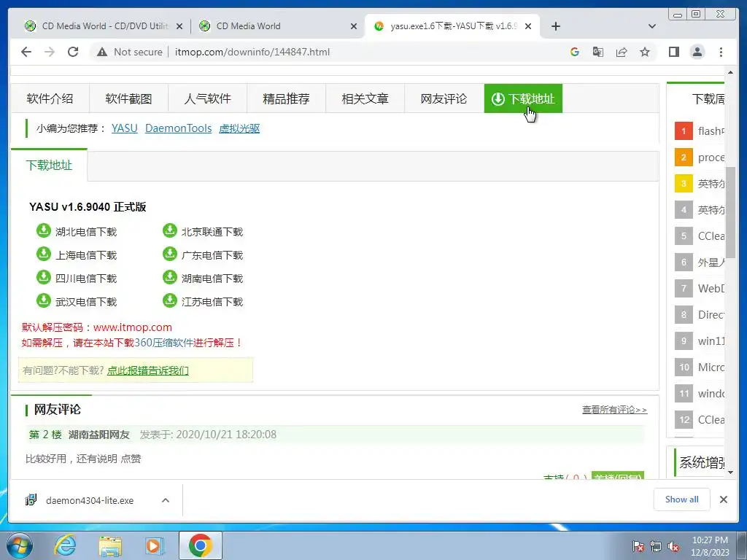
Task: Click the vertical scrollbar thumb
Action: (x=730, y=212)
